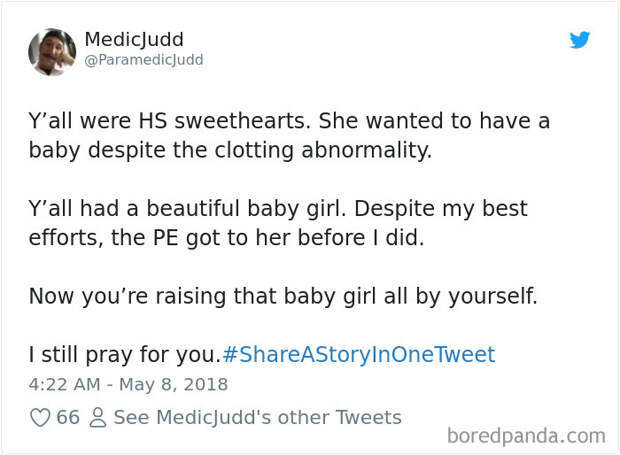Open the #ShareAStoryInOneTweet hashtag
Viewport: 620px width, 455px height.
[x=359, y=354]
